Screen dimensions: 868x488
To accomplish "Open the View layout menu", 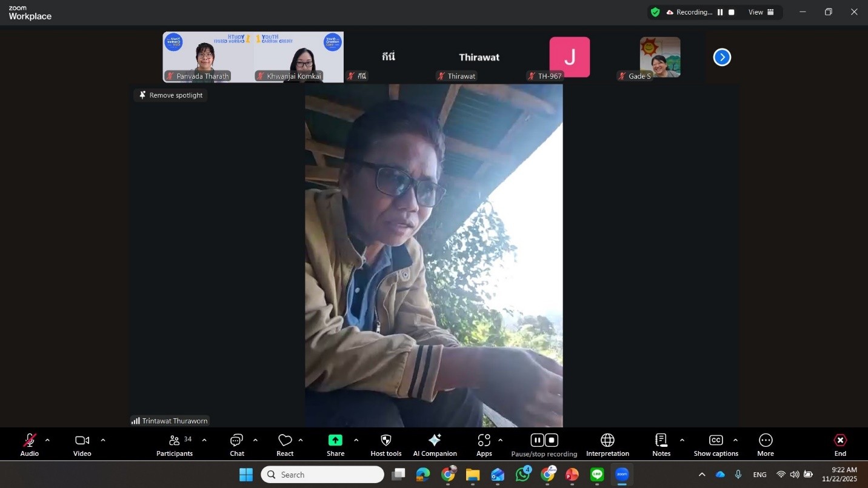I will point(761,12).
